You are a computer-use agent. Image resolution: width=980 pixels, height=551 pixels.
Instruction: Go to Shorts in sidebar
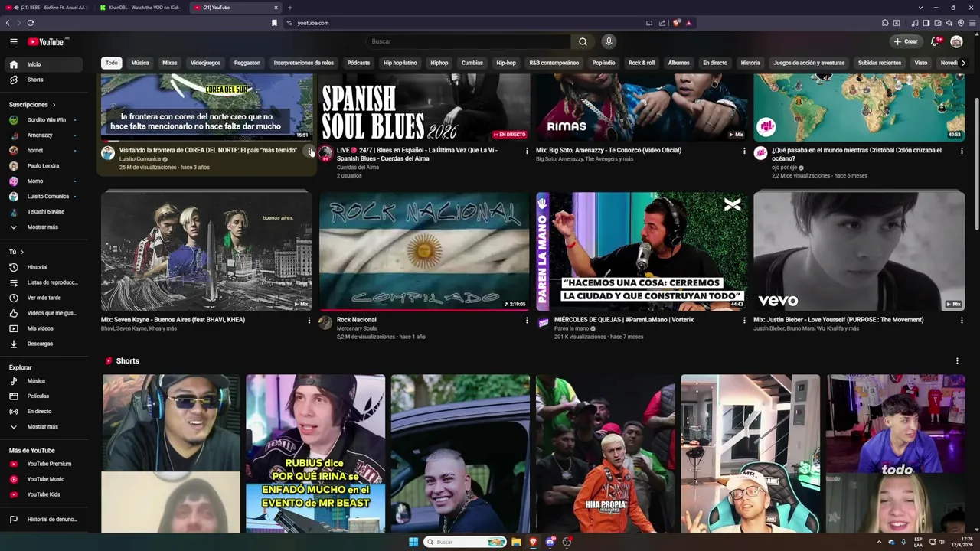click(x=43, y=80)
